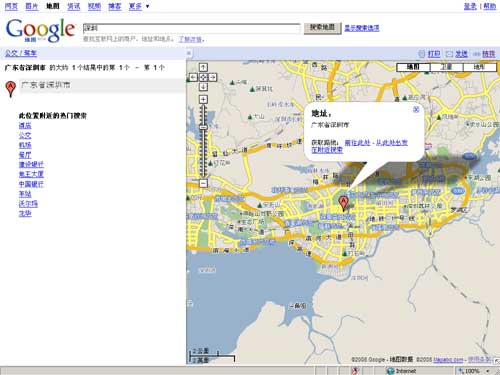
Task: Click 前往此处 directions to here link
Action: click(x=357, y=143)
